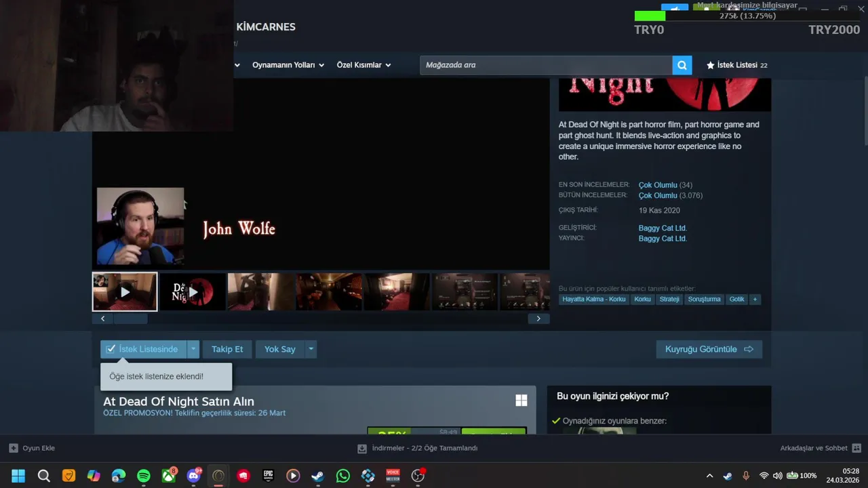Select the Korku tag
The image size is (868, 488).
[642, 299]
